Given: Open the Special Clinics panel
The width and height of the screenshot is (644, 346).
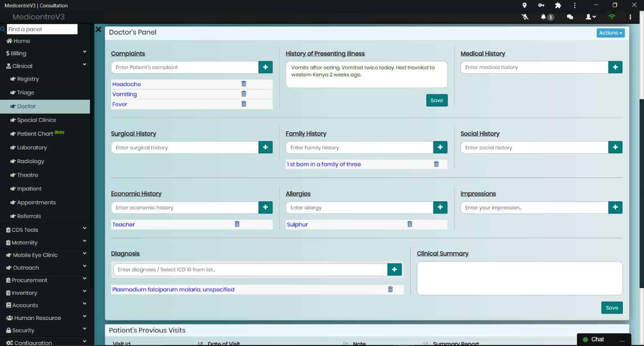Looking at the screenshot, I should click(33, 120).
